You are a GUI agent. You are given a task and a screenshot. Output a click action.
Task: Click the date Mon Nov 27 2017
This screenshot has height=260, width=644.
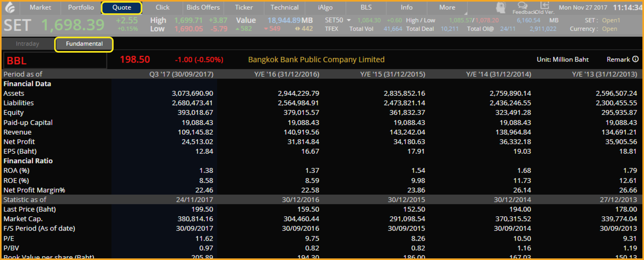[x=583, y=7]
